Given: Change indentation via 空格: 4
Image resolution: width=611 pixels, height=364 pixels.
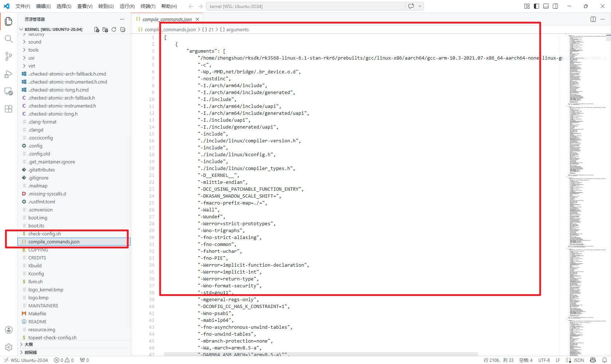Looking at the screenshot, I should (526, 360).
